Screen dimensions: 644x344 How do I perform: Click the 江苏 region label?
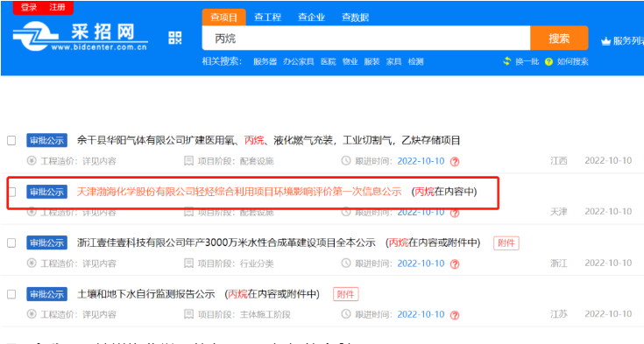point(559,314)
